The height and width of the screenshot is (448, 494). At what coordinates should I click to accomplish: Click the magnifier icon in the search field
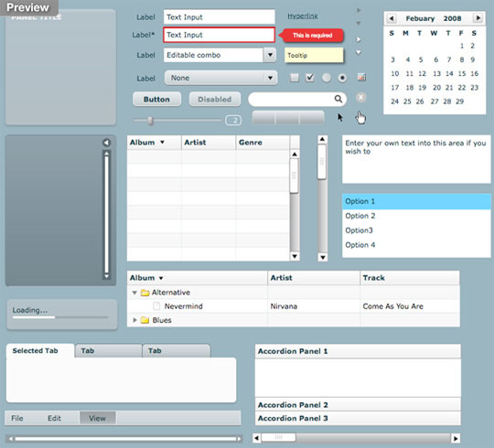tap(338, 99)
